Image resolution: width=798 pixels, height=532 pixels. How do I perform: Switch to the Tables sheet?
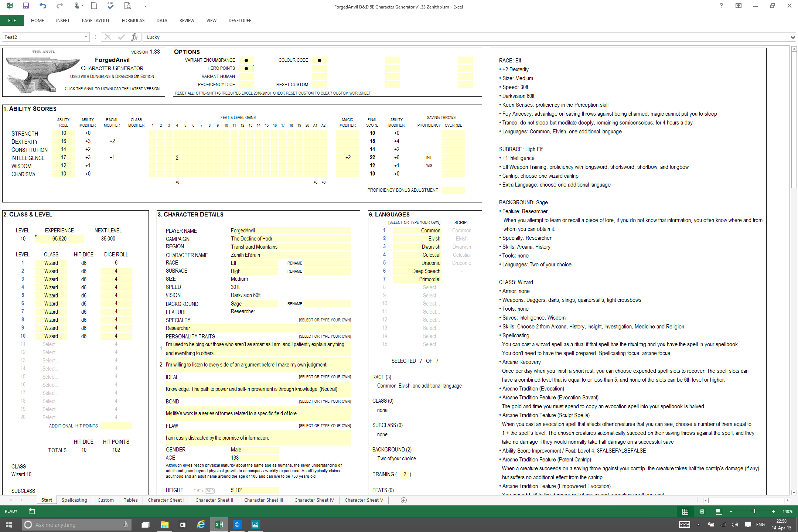[x=131, y=500]
